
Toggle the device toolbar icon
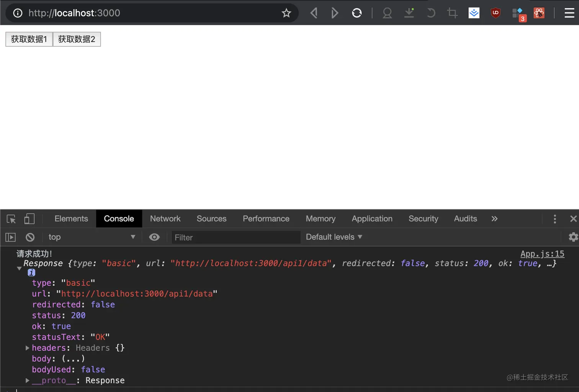click(x=29, y=219)
